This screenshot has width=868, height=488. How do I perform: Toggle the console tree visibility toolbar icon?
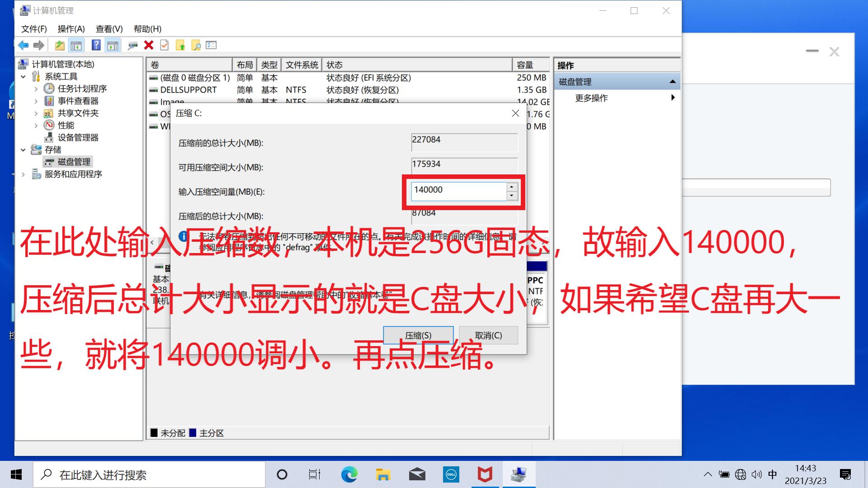pyautogui.click(x=77, y=45)
